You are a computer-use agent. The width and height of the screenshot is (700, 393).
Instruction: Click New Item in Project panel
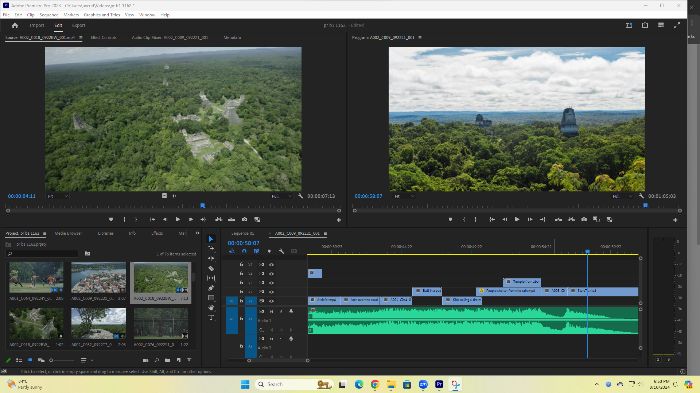[x=179, y=360]
